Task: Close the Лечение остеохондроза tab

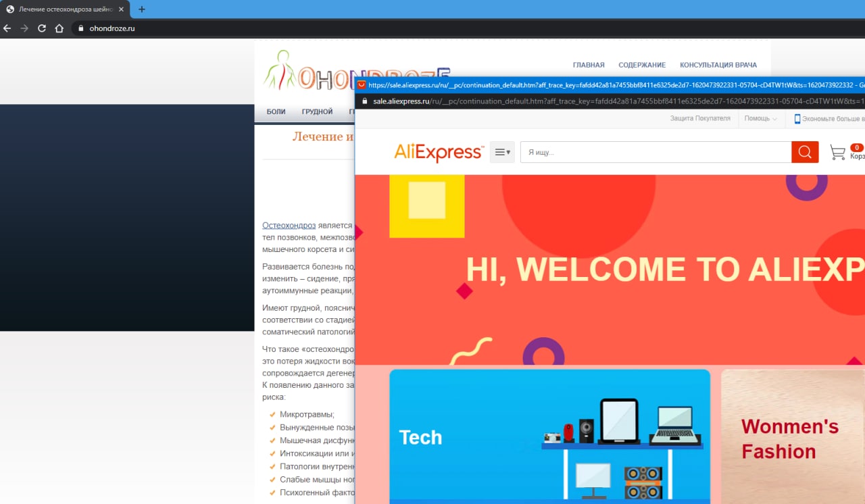Action: [121, 9]
